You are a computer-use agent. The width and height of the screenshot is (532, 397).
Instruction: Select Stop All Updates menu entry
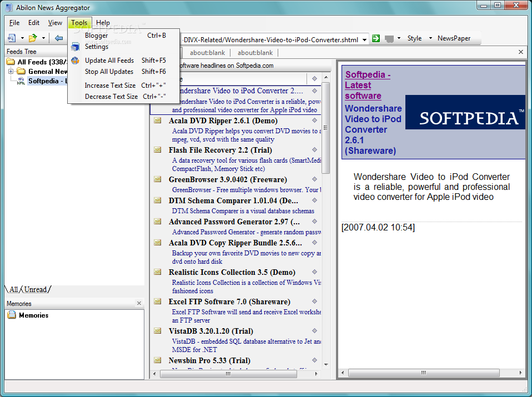click(123, 72)
